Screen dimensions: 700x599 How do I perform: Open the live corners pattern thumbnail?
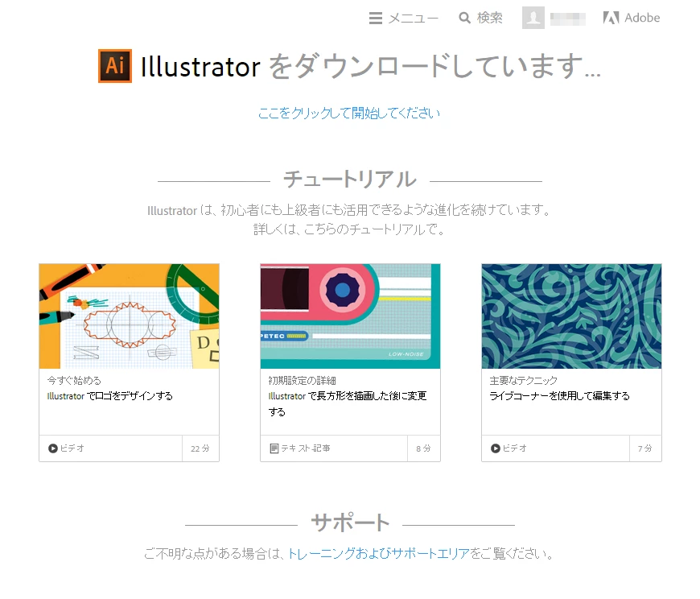tap(571, 316)
